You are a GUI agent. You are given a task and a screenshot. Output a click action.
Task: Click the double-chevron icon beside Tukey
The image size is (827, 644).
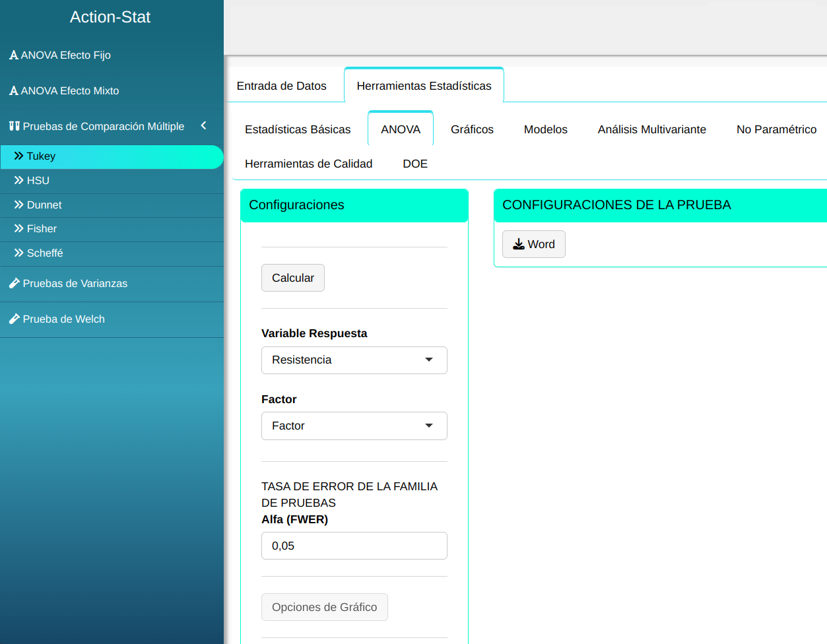click(18, 156)
